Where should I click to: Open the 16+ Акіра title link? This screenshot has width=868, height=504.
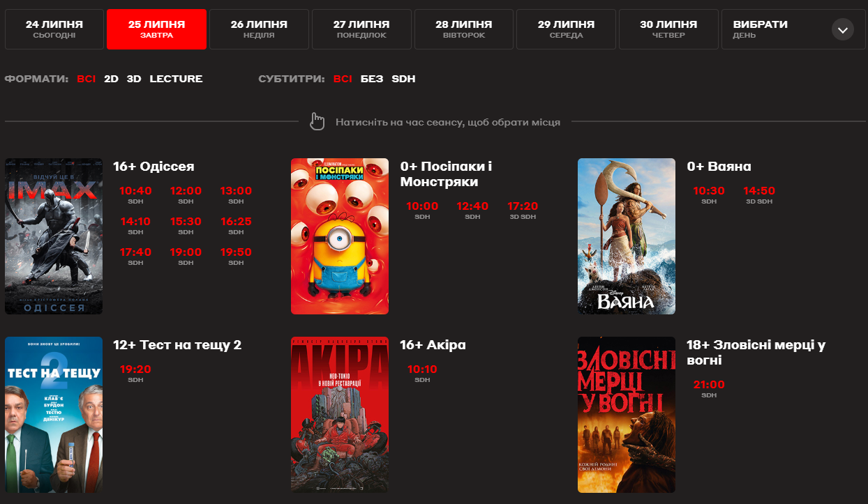point(433,345)
